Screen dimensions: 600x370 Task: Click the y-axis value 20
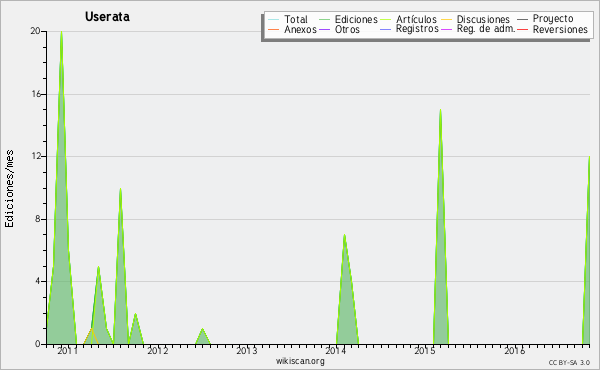[36, 31]
